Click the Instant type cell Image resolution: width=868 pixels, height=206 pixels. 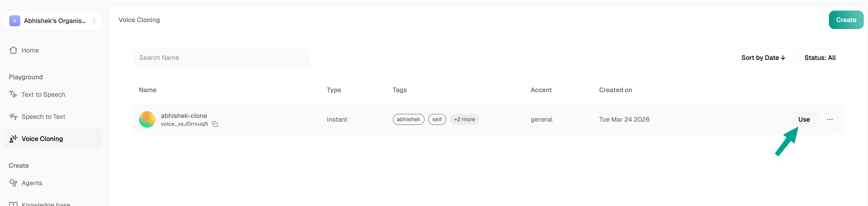pyautogui.click(x=337, y=119)
